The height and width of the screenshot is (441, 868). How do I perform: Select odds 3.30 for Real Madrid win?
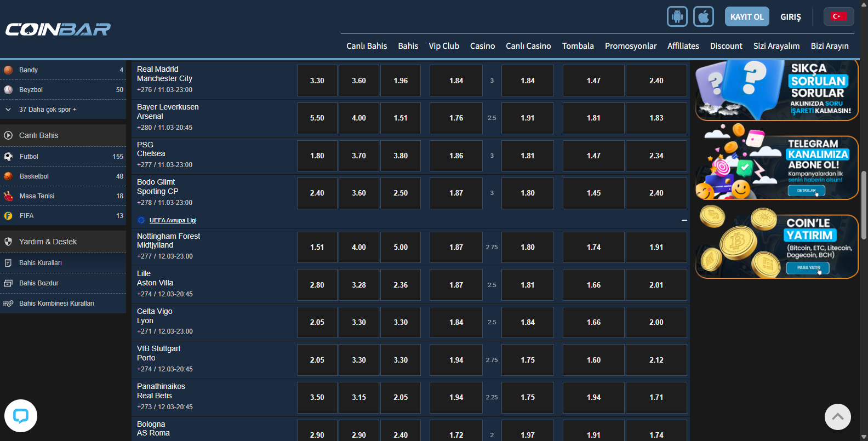point(317,81)
